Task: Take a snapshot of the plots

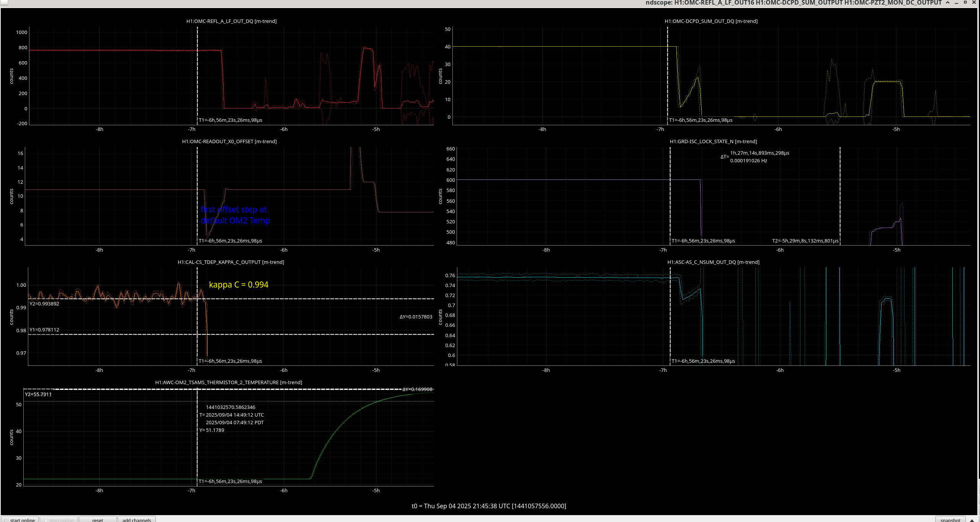Action: [x=950, y=519]
